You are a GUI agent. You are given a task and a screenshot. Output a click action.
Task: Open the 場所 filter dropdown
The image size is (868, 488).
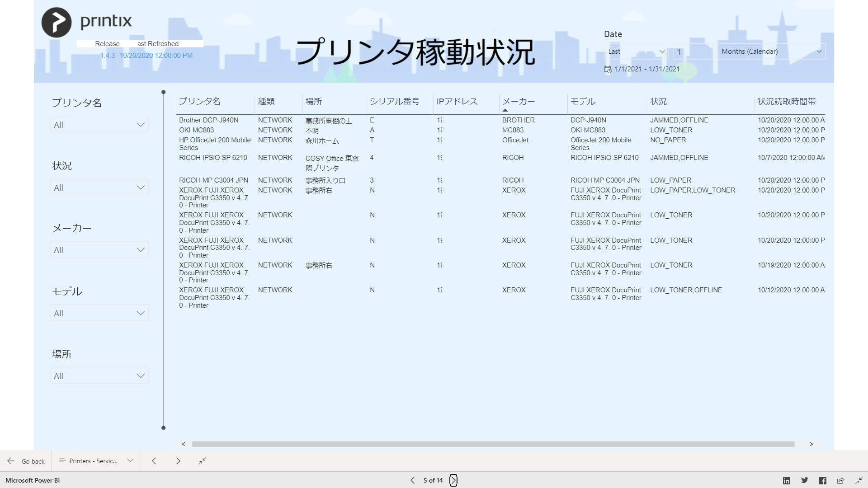[x=99, y=376]
